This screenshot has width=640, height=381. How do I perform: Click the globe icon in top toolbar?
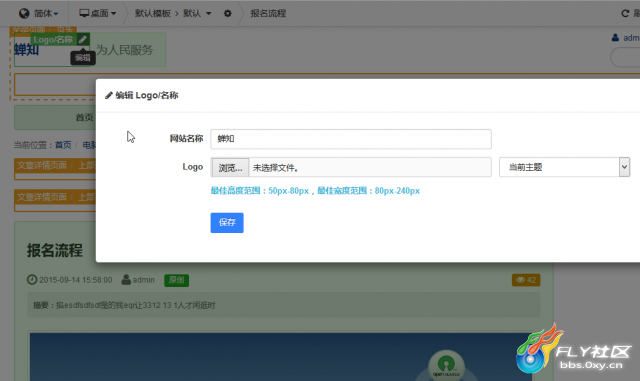pos(24,13)
